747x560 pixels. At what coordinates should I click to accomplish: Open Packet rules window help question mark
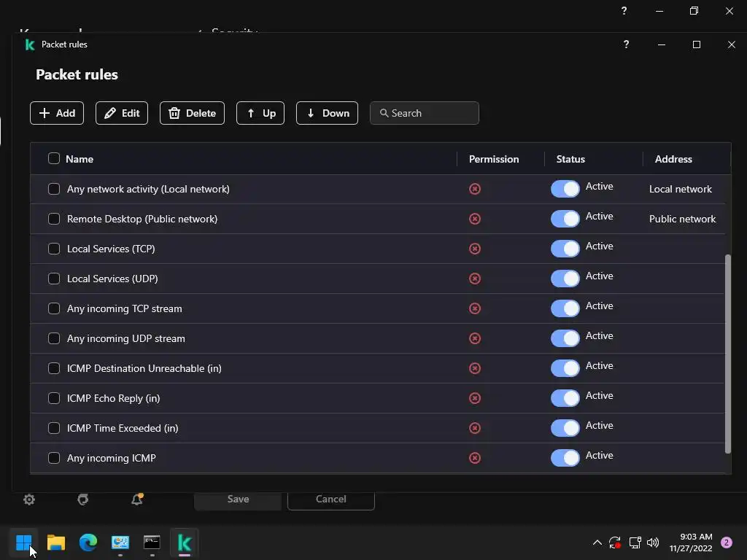pos(626,44)
